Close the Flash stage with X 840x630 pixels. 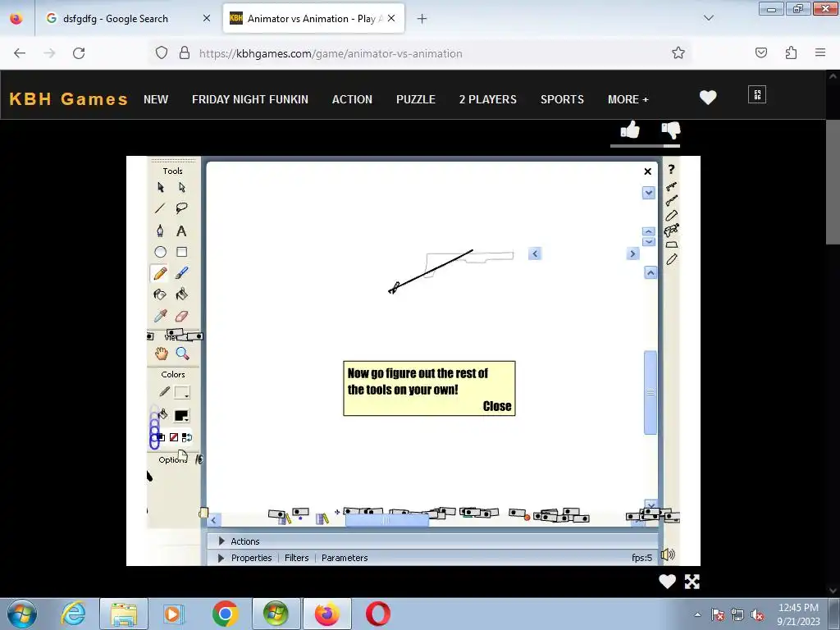648,171
